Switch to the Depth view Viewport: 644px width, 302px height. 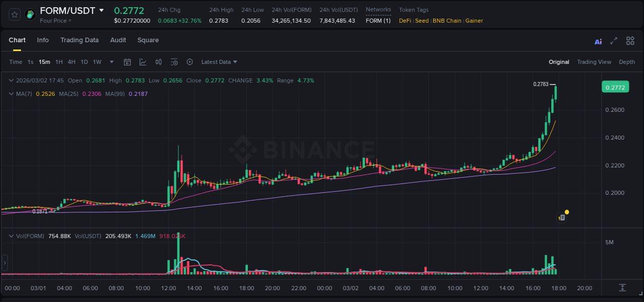click(626, 62)
